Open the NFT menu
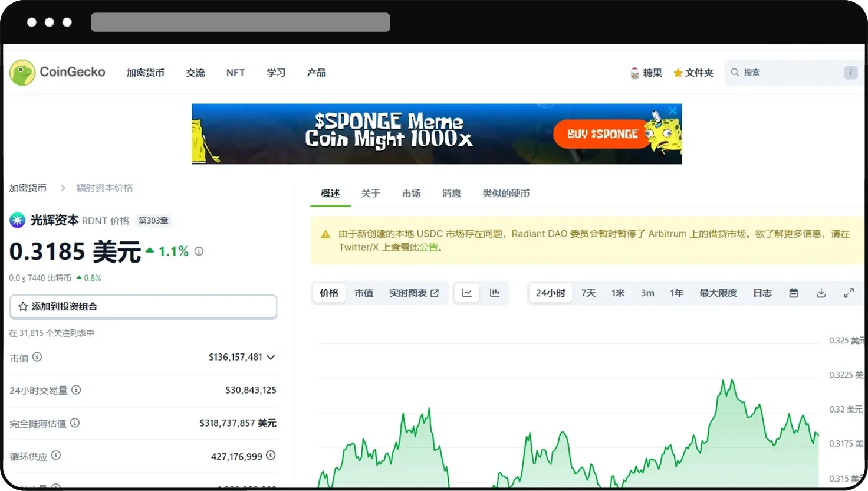This screenshot has width=868, height=491. pos(236,73)
